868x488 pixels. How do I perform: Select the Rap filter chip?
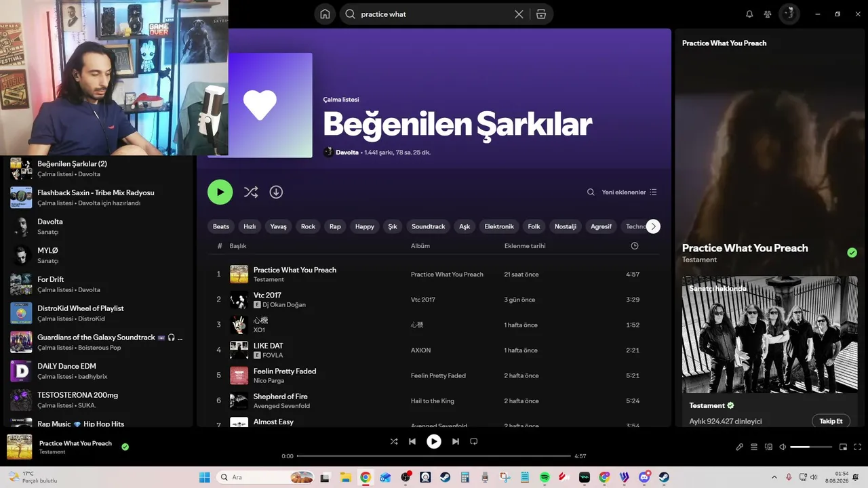tap(335, 226)
